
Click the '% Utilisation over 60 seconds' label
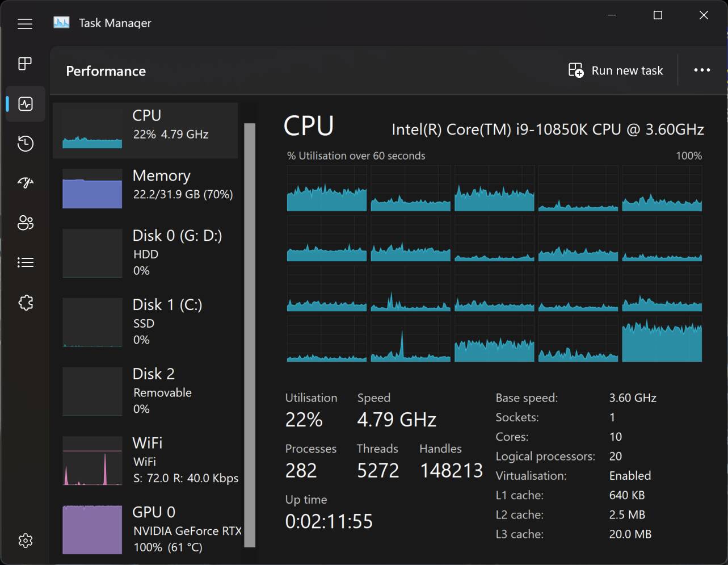[356, 156]
